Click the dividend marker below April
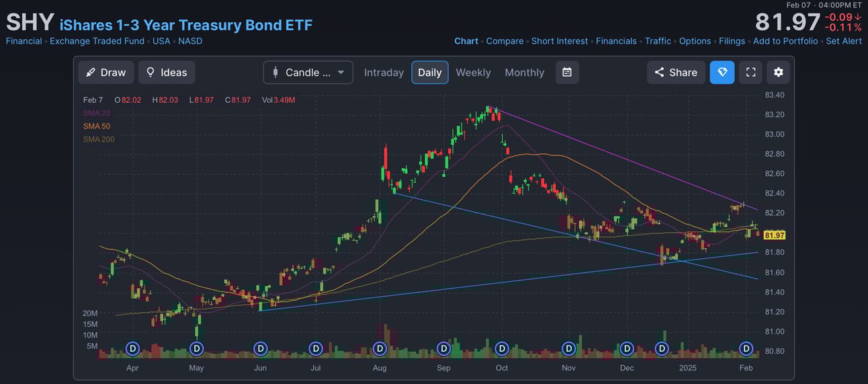This screenshot has height=384, width=868. (133, 348)
